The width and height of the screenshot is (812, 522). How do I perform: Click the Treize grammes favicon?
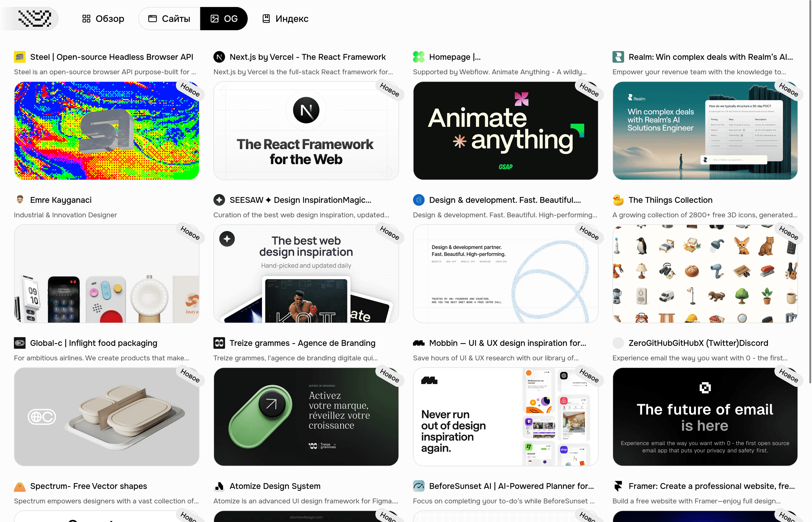219,343
